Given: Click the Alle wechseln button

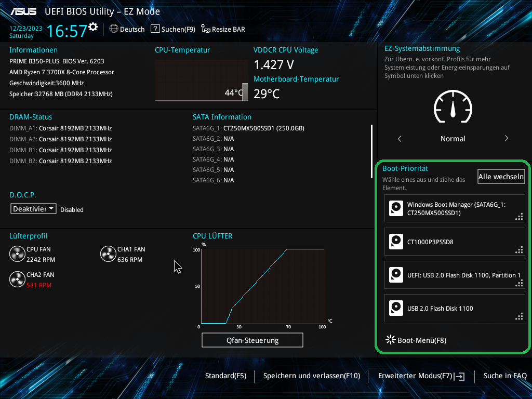Looking at the screenshot, I should click(x=501, y=177).
